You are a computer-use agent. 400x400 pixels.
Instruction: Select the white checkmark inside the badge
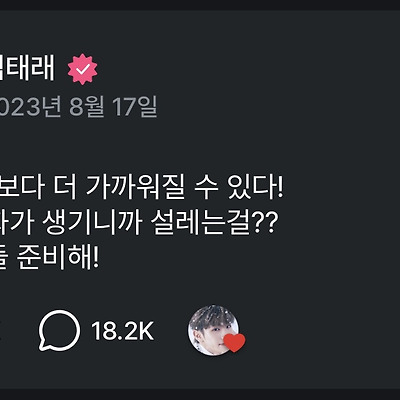[83, 69]
